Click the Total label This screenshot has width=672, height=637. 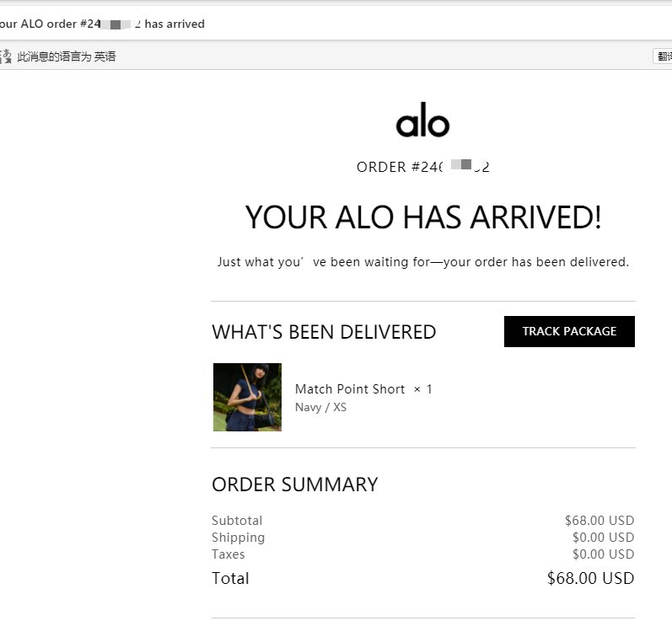(230, 578)
